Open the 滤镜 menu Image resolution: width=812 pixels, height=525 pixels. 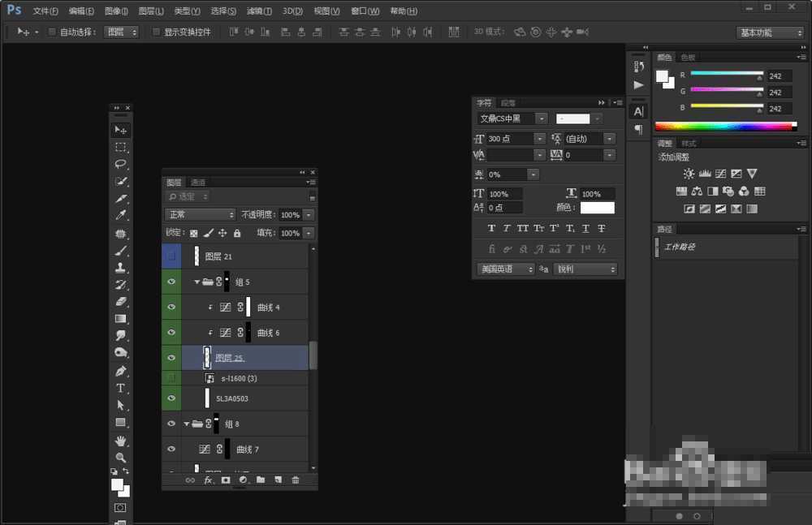tap(259, 11)
